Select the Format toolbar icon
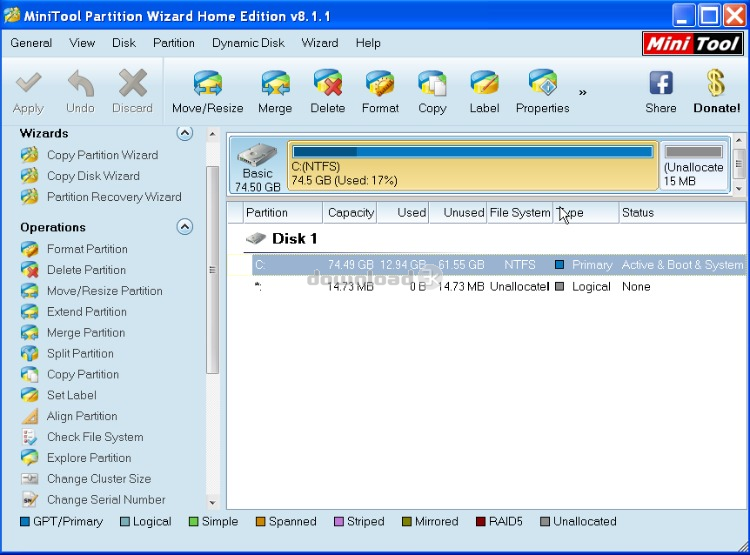 [380, 84]
